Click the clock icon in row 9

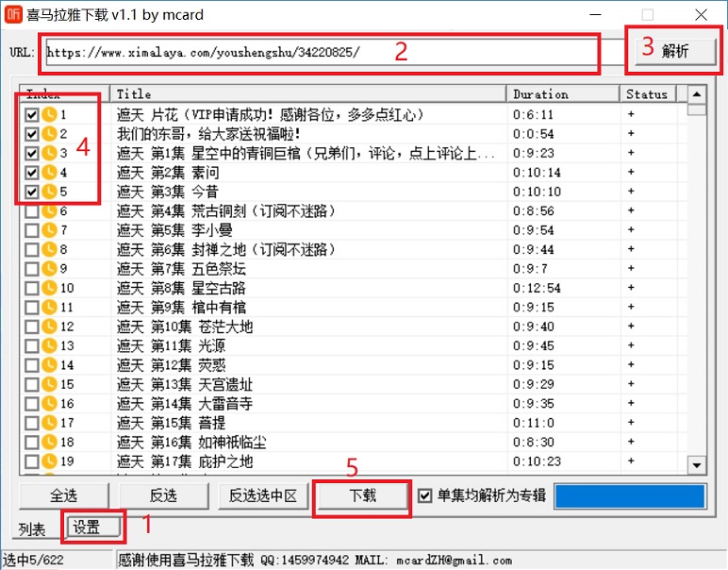click(49, 269)
